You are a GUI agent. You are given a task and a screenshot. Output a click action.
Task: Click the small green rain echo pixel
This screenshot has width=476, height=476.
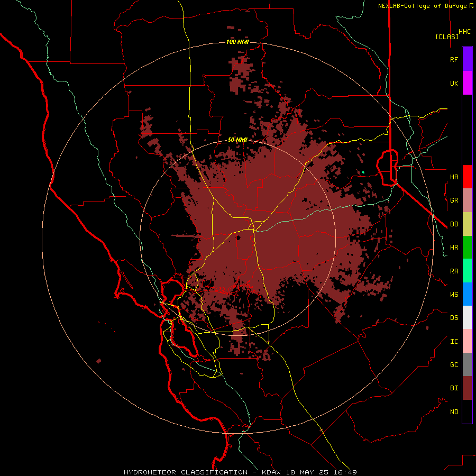point(363,172)
